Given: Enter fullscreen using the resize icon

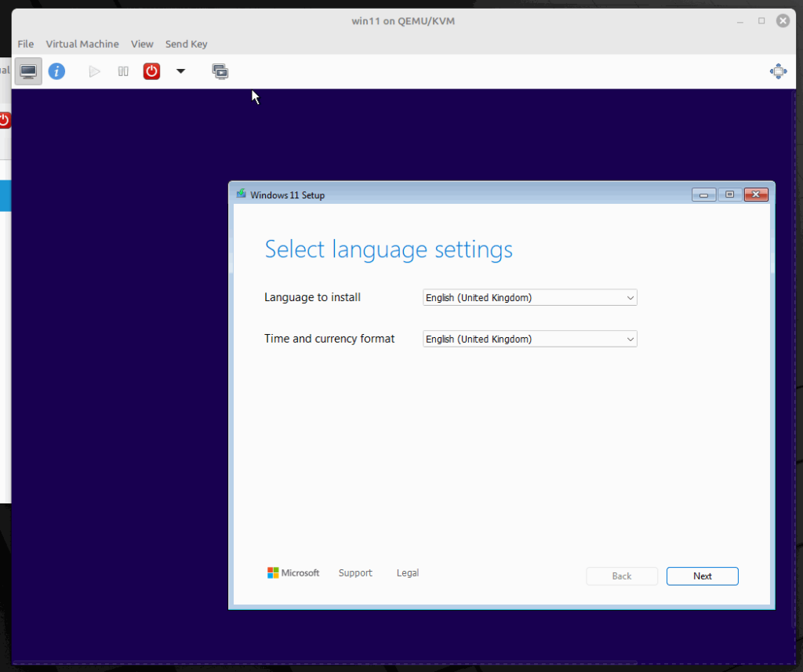Looking at the screenshot, I should pyautogui.click(x=778, y=71).
